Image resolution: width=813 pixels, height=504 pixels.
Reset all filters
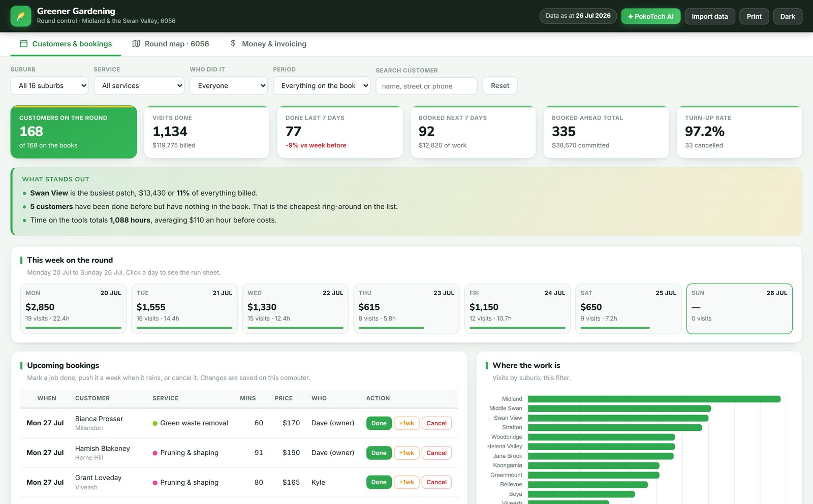point(500,86)
